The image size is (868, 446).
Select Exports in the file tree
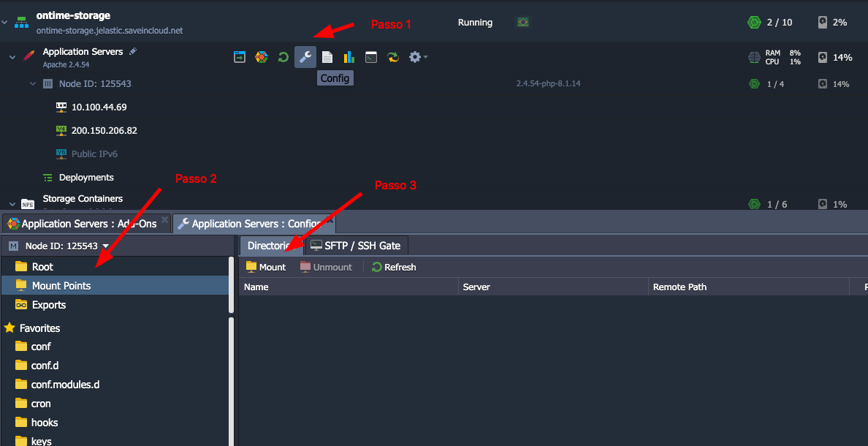pyautogui.click(x=49, y=305)
